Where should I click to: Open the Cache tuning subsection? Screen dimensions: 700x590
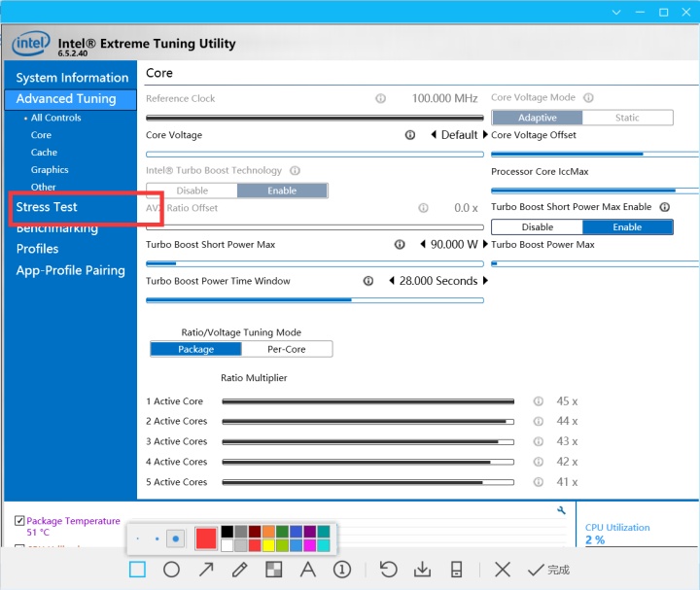(x=44, y=153)
